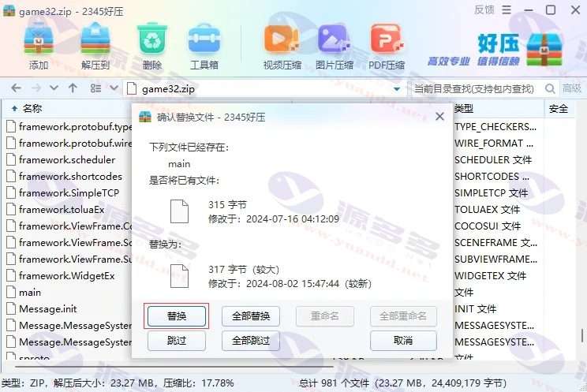587x392 pixels.
Task: Open the 解压到 (Extract to) tool
Action: point(95,47)
